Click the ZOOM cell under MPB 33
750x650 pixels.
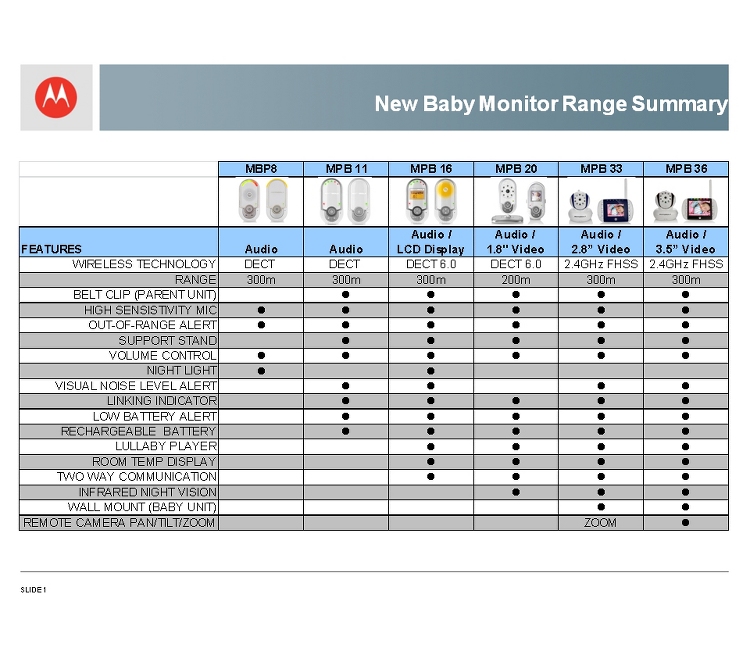tap(600, 523)
